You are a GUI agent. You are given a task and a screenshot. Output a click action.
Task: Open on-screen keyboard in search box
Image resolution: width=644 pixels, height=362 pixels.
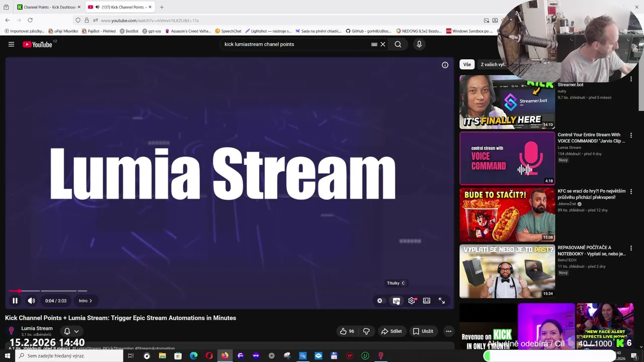point(374,44)
